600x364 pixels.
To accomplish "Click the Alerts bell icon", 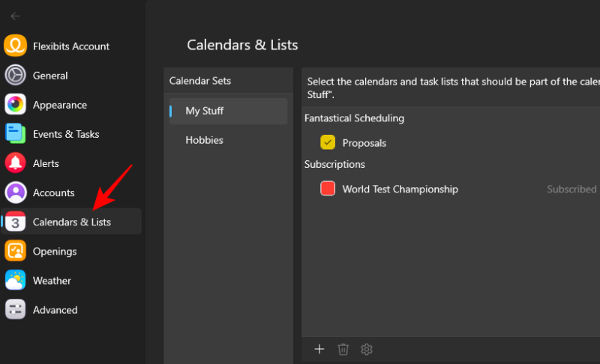I will (16, 163).
